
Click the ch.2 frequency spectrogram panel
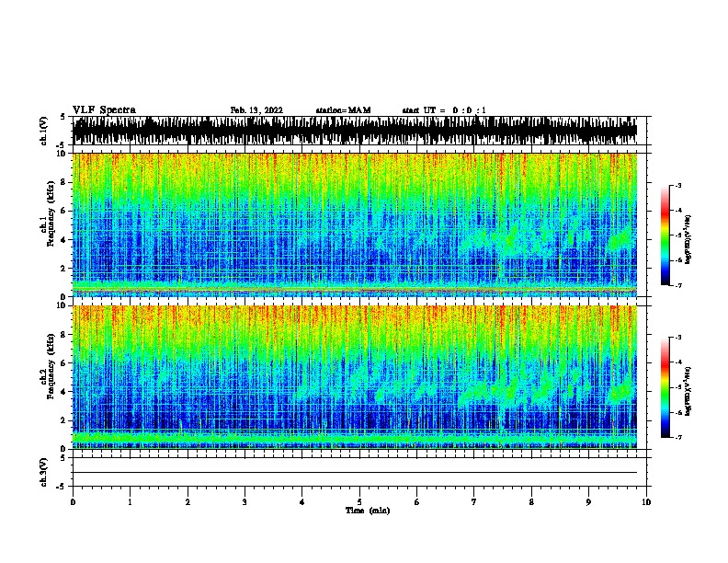click(x=355, y=377)
